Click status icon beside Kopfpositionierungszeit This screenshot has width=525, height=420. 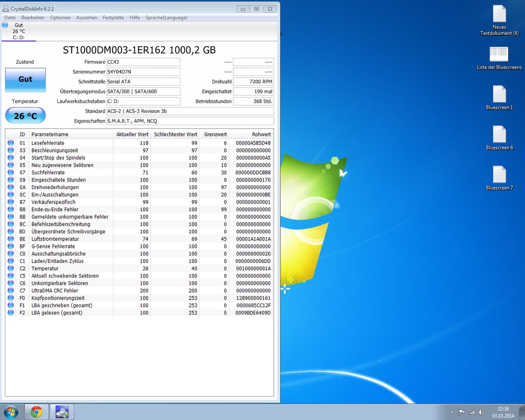coord(11,298)
